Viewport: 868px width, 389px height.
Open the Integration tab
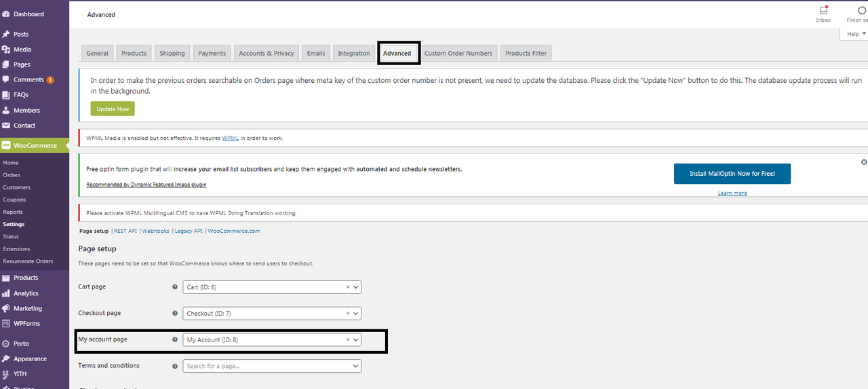[354, 53]
